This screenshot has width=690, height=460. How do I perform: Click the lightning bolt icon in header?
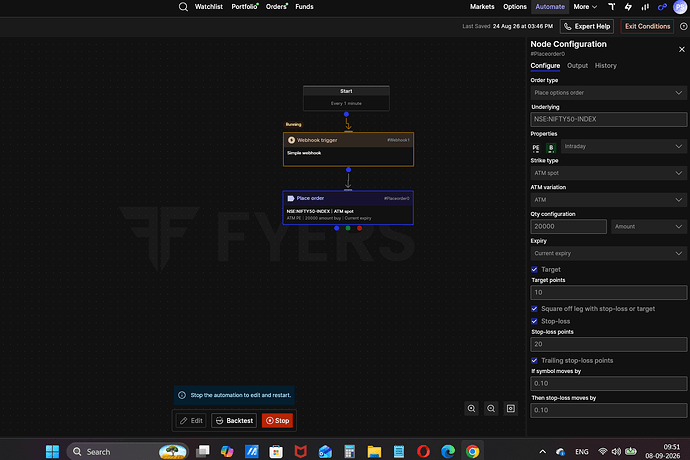click(x=628, y=7)
